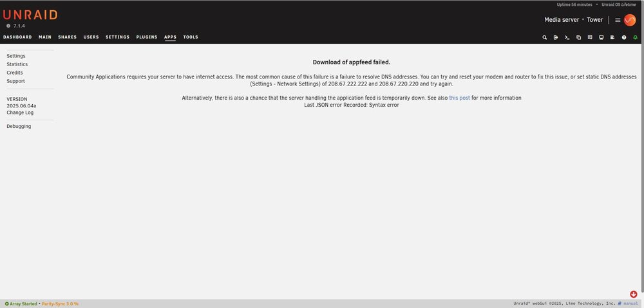Viewport: 644px width, 308px height.
Task: Click the '2025.06.04a' version text
Action: coord(21,106)
